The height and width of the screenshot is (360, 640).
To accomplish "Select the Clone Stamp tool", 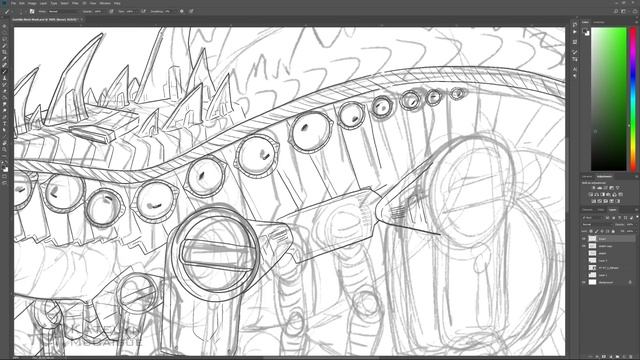I will click(4, 78).
